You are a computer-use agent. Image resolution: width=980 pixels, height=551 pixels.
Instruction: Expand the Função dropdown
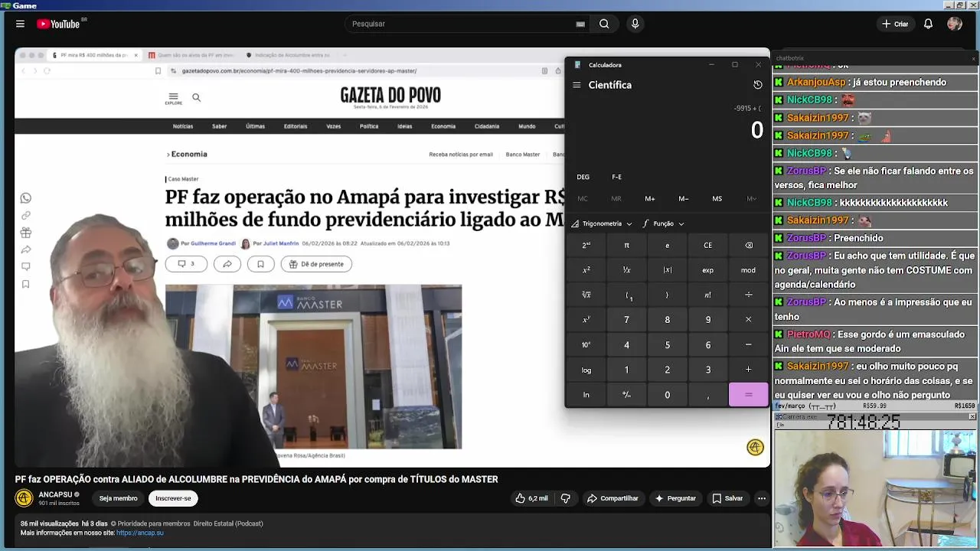[663, 223]
